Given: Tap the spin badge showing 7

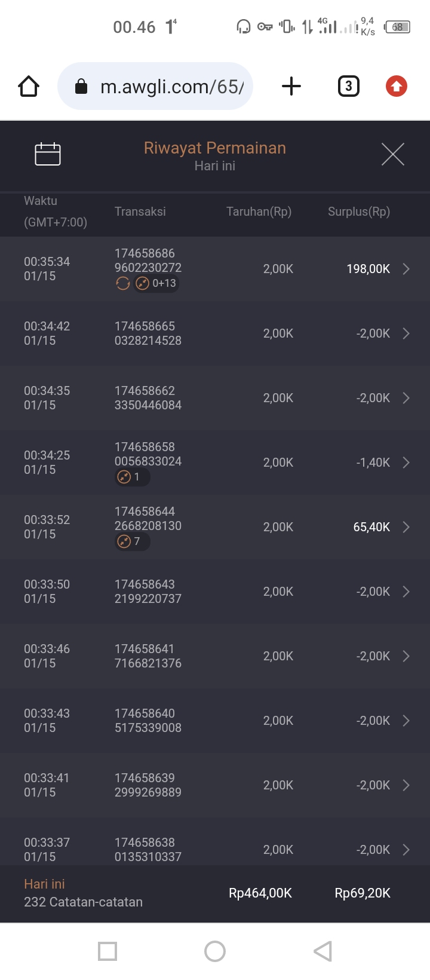Looking at the screenshot, I should (x=132, y=541).
